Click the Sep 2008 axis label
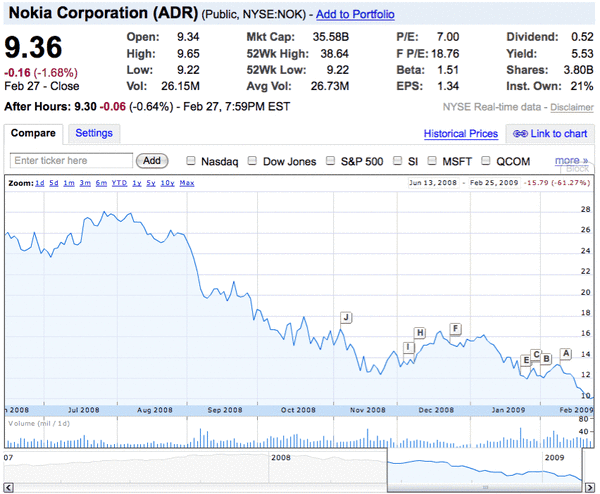 225,410
